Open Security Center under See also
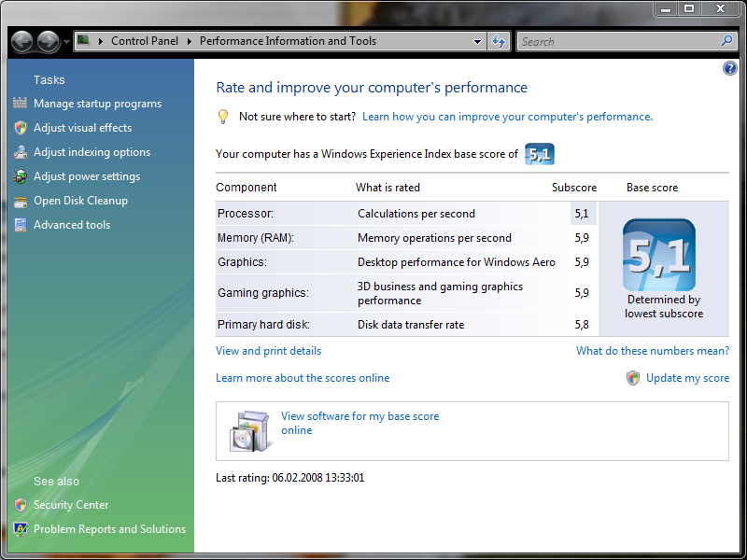 (71, 505)
